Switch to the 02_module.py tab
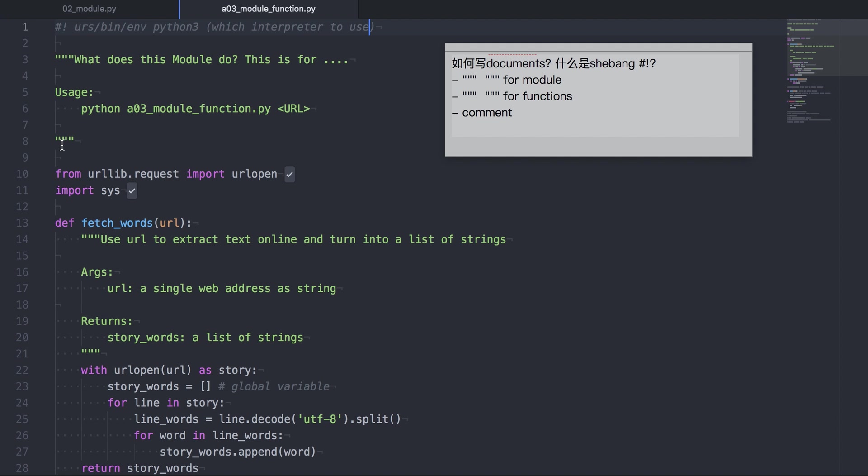 pos(89,9)
